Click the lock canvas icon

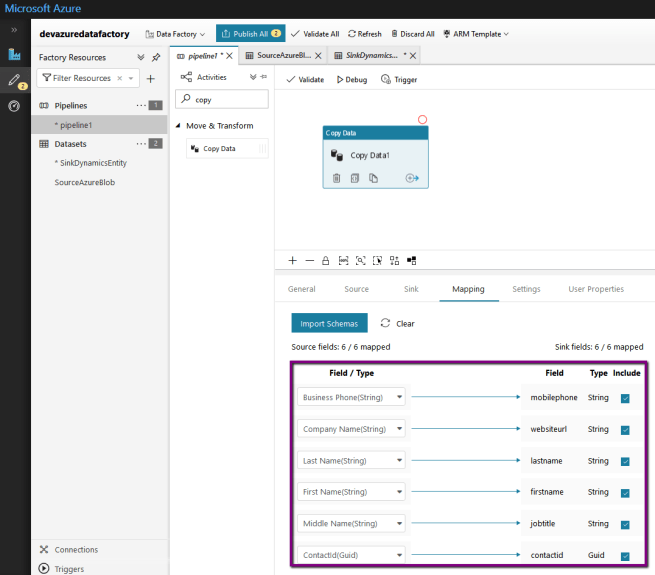(x=325, y=260)
